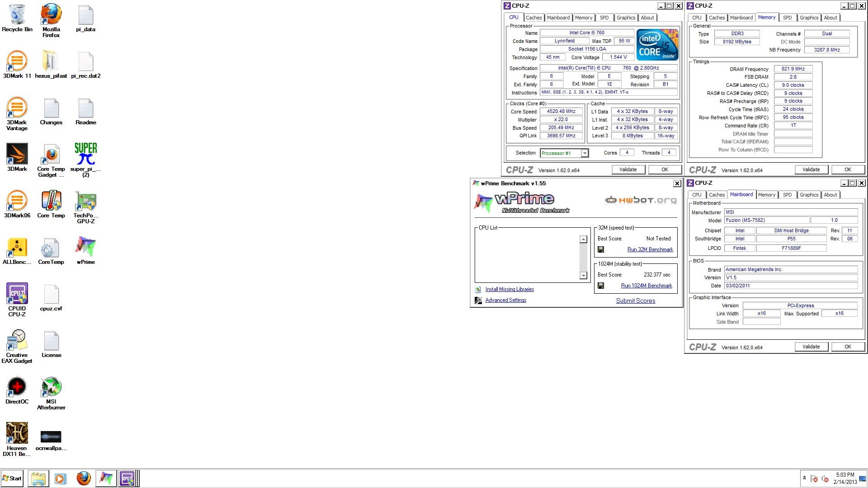Switch to wPrime taskbar button

(x=106, y=479)
